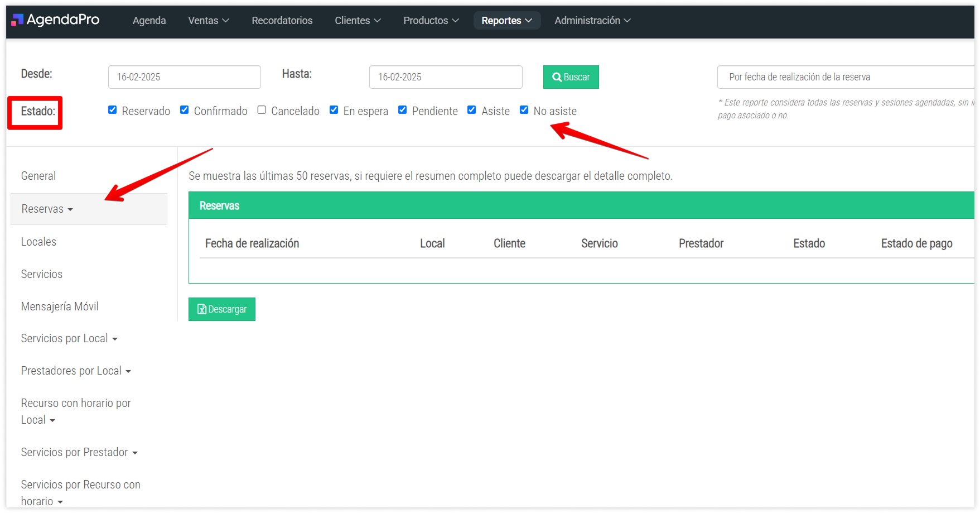980x513 pixels.
Task: Click the Fecha de realización column header
Action: point(252,243)
